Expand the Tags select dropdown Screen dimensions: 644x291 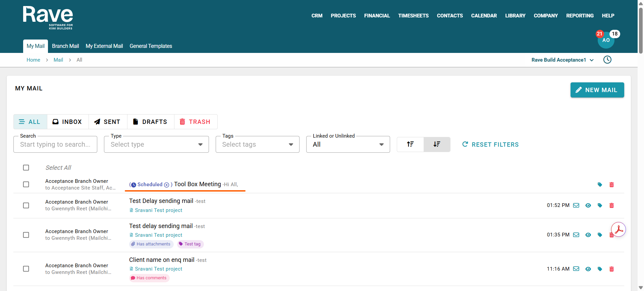(x=257, y=144)
